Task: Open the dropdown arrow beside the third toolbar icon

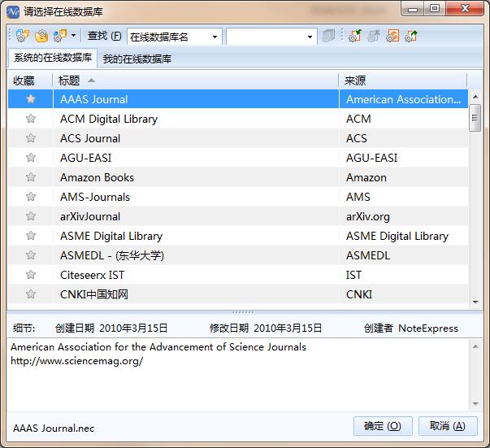Action: 73,36
